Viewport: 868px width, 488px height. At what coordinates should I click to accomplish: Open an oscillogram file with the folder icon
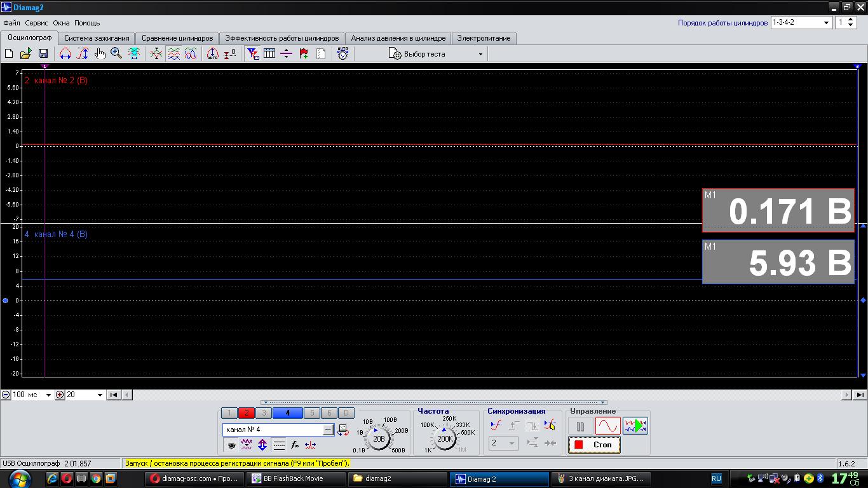tap(26, 54)
